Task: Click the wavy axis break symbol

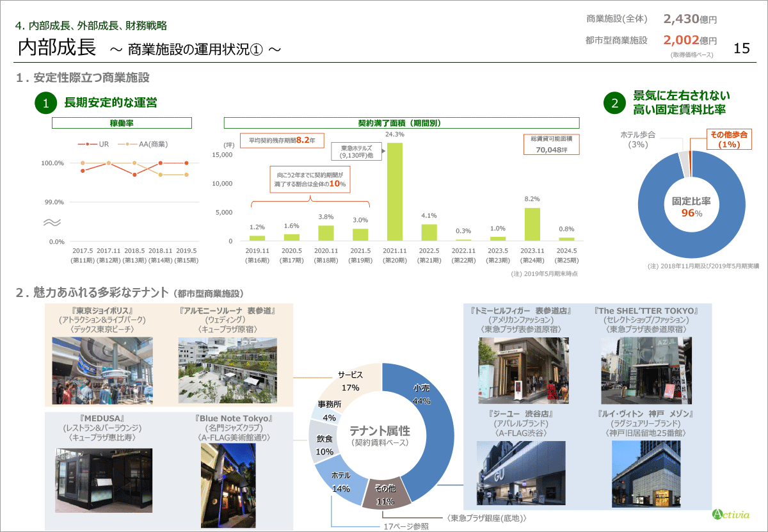Action: point(52,222)
